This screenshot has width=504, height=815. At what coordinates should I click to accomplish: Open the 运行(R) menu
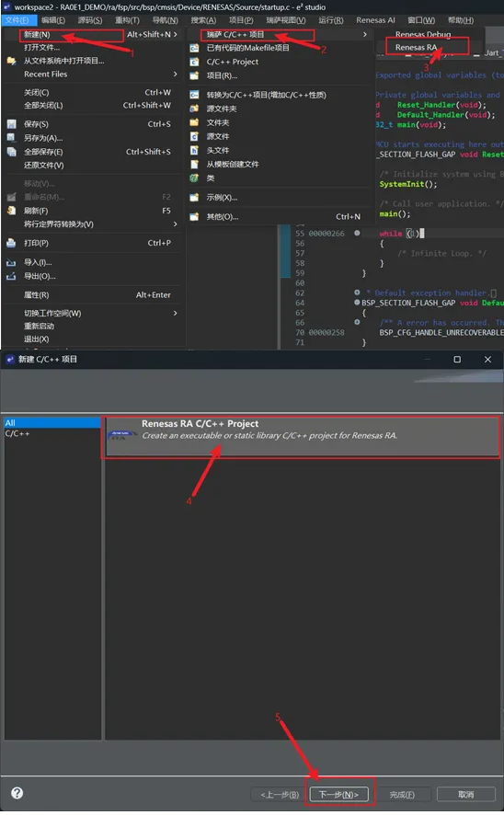pyautogui.click(x=331, y=20)
